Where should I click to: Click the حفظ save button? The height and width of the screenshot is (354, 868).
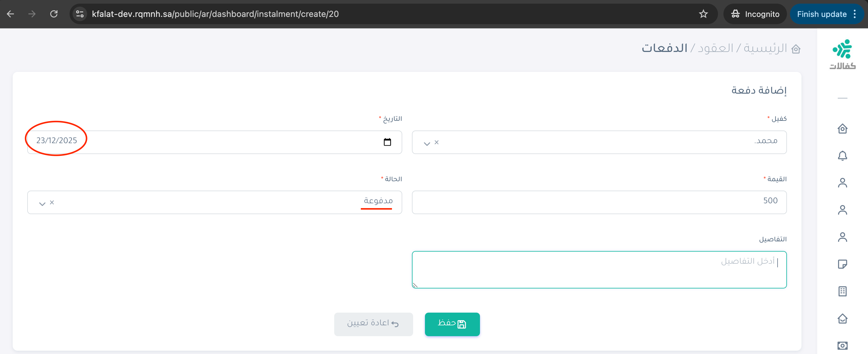click(452, 324)
